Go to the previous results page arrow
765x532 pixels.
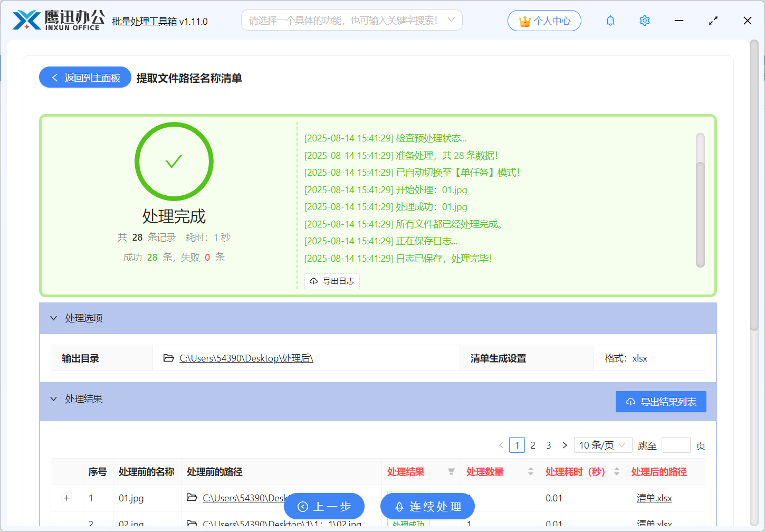501,445
